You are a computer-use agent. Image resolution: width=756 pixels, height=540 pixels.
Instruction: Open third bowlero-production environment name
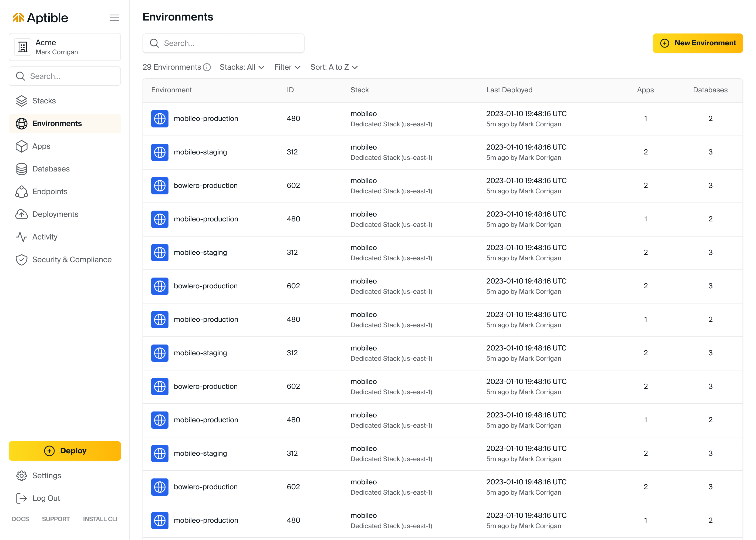pyautogui.click(x=206, y=386)
